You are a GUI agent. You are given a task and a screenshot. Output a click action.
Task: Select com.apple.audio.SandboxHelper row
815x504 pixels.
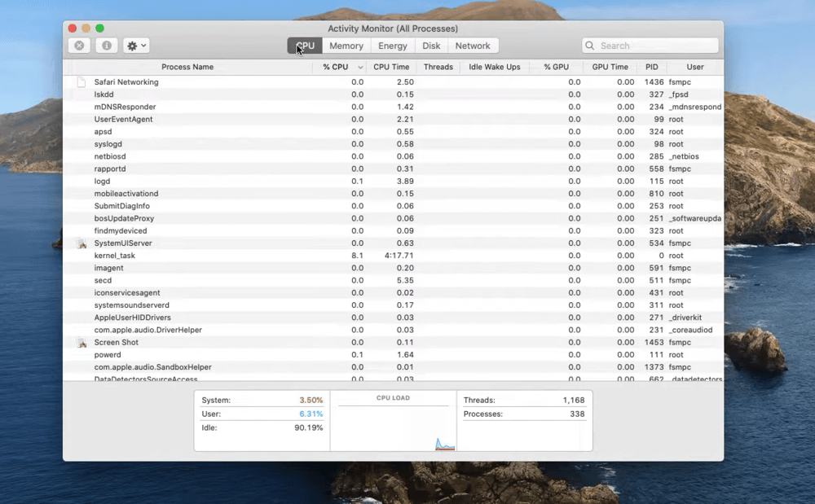(393, 367)
